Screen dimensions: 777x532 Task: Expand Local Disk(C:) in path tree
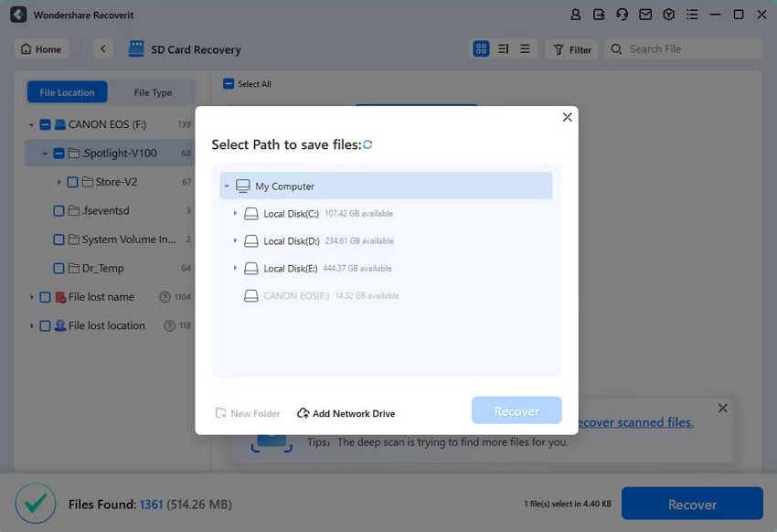click(235, 213)
